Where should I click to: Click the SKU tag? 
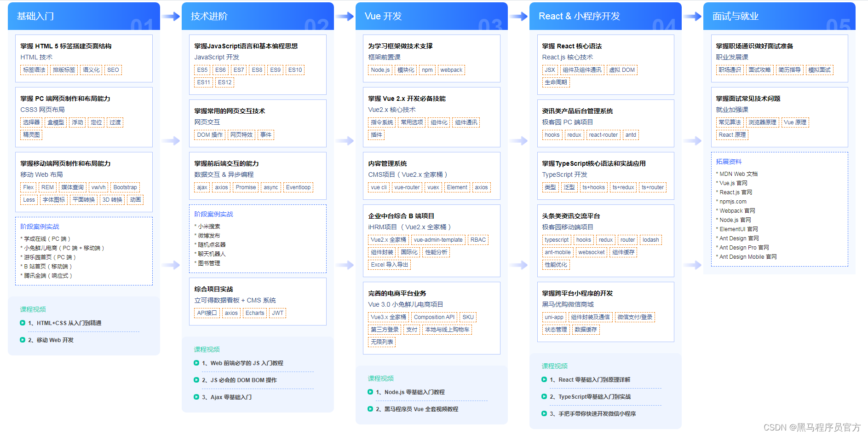[468, 317]
